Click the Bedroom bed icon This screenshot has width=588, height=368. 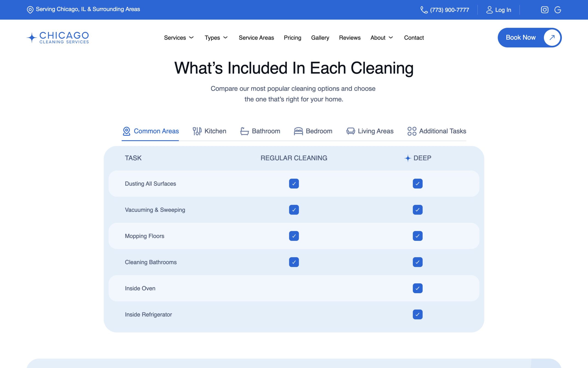click(x=298, y=131)
